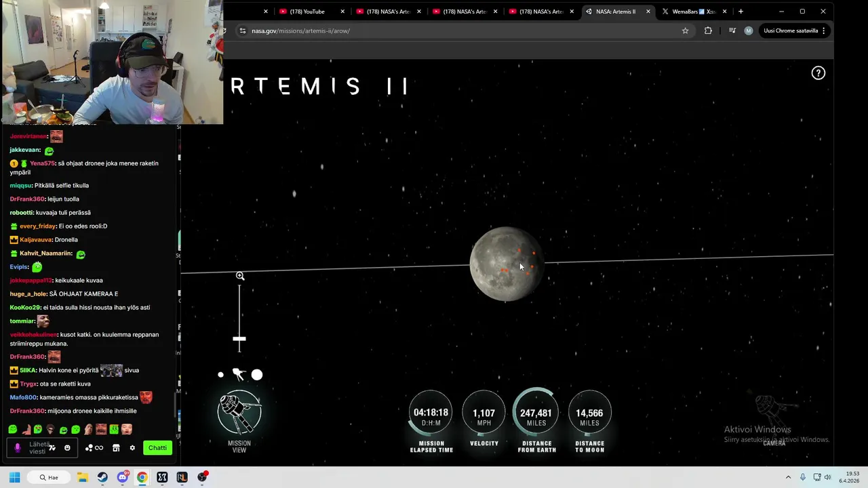Click the Velocity MPH gauge

(x=484, y=413)
